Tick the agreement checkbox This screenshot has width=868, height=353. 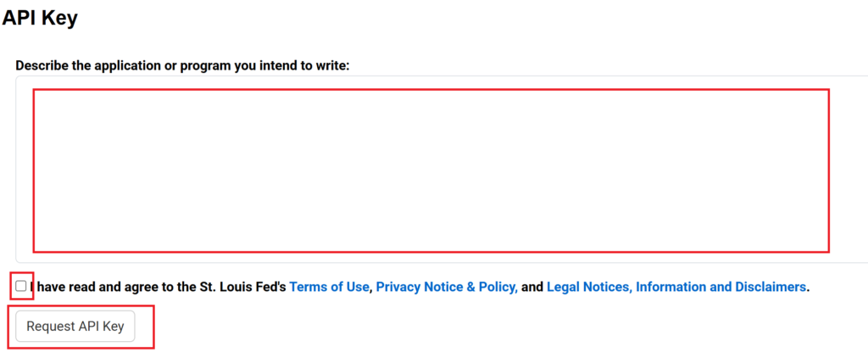(x=20, y=286)
